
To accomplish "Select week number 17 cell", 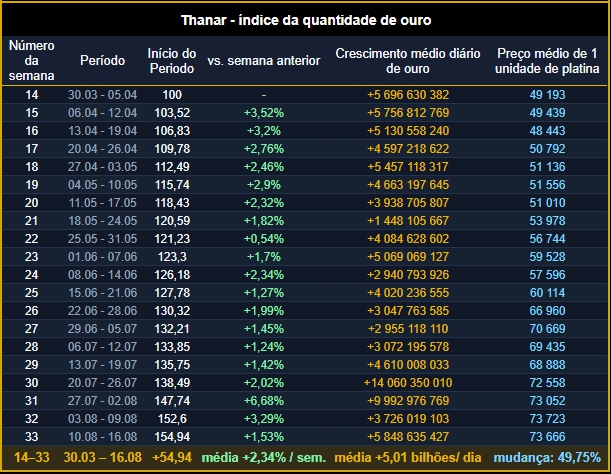I will click(x=32, y=149).
